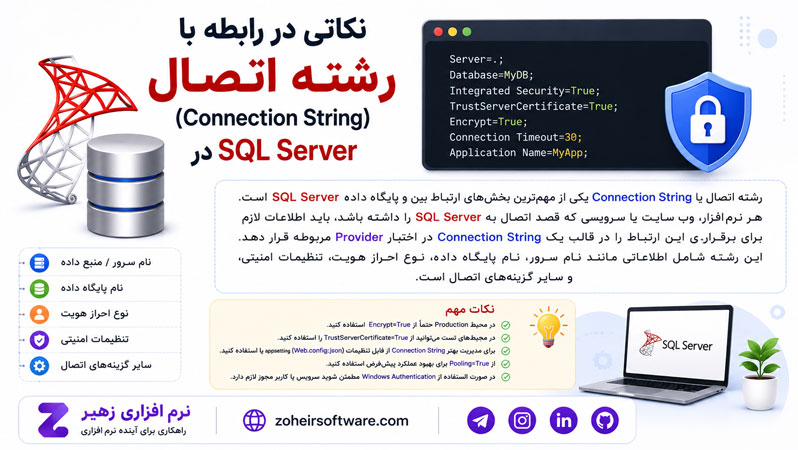This screenshot has height=450, width=798.
Task: Click the '(Connection String)' subtitle text
Action: pos(273,118)
